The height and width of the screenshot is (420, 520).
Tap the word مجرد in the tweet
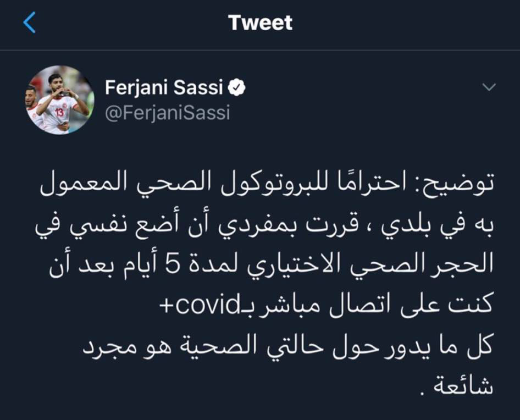click(105, 347)
